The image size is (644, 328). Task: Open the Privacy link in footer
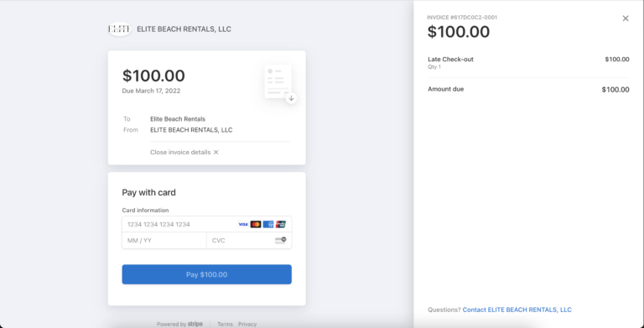[247, 325]
